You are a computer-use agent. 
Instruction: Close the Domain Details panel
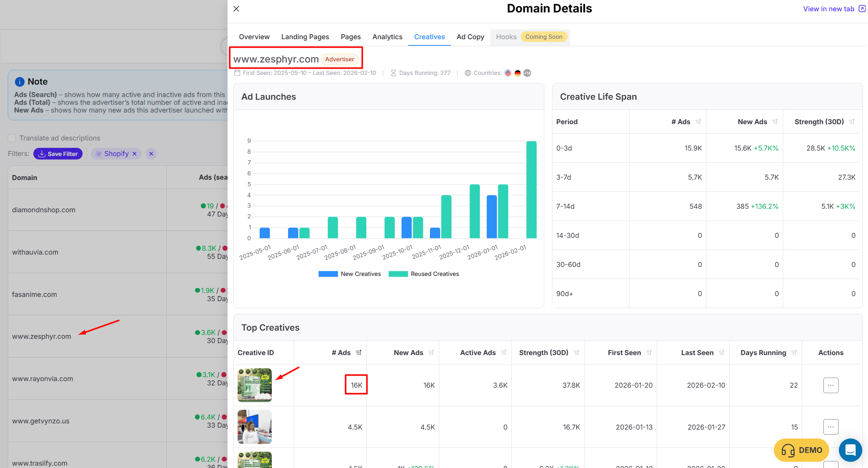click(x=236, y=9)
